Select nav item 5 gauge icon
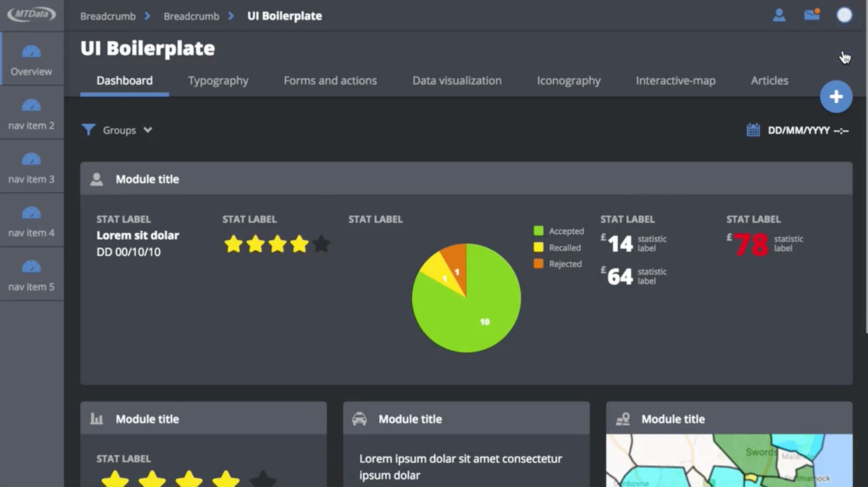This screenshot has height=487, width=868. [x=31, y=266]
